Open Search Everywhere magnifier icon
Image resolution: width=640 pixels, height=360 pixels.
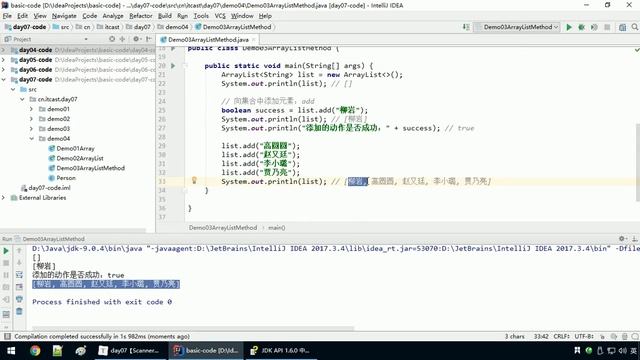tap(635, 27)
